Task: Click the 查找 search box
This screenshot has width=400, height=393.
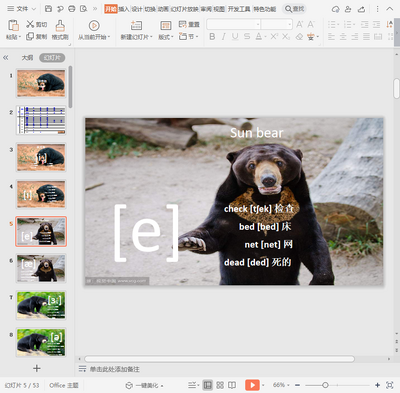Action: click(295, 9)
